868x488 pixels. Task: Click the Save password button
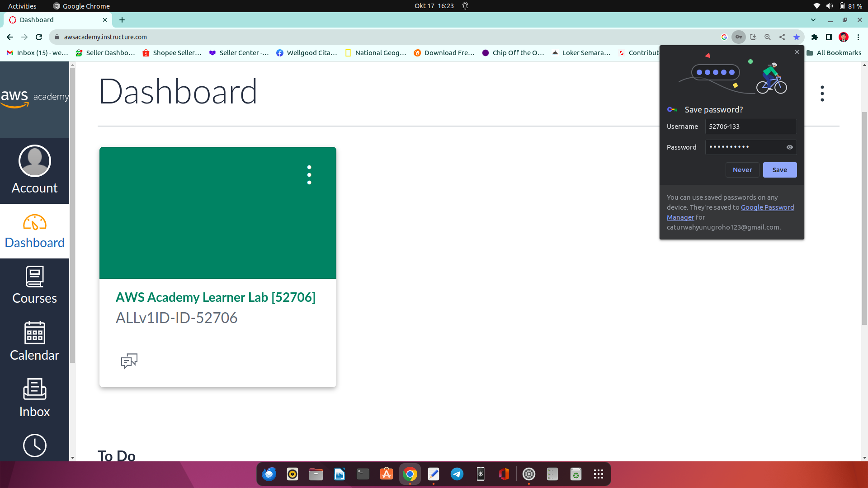point(779,170)
